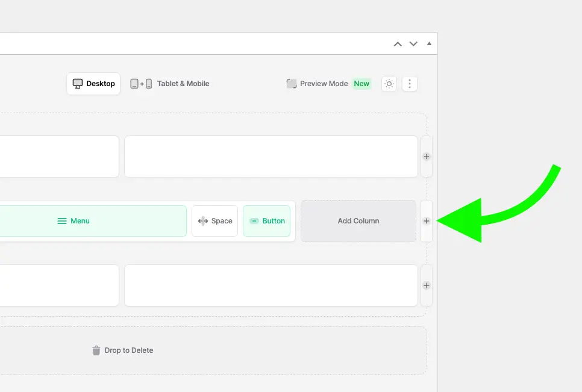Click the hamburger icon on the Menu element
Screen dimensions: 582x392
coord(62,221)
